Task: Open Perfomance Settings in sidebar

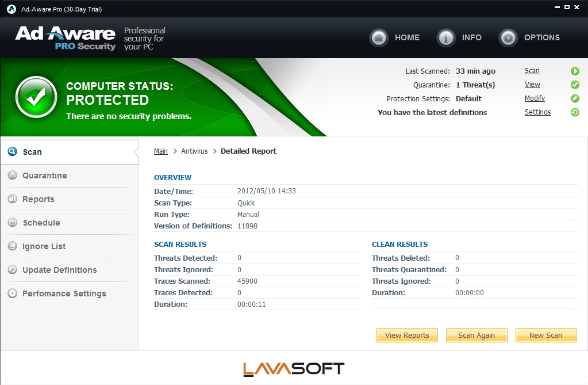Action: [70, 293]
